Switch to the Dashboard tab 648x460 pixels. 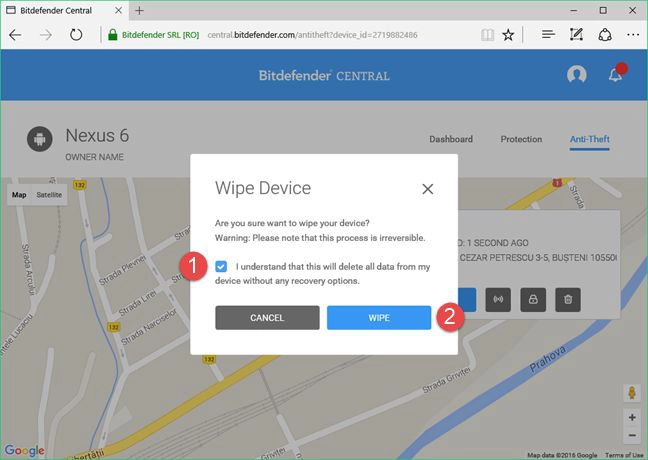click(x=451, y=139)
